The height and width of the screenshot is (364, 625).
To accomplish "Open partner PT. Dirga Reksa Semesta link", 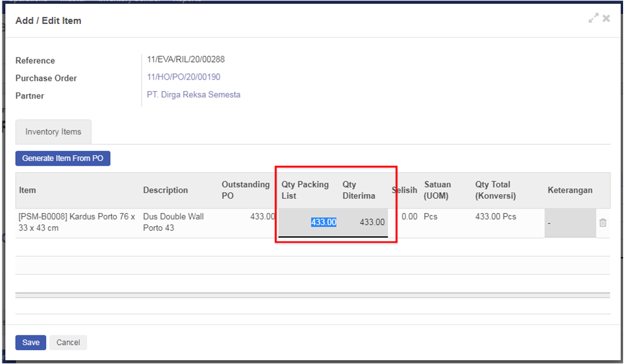I will (x=194, y=95).
